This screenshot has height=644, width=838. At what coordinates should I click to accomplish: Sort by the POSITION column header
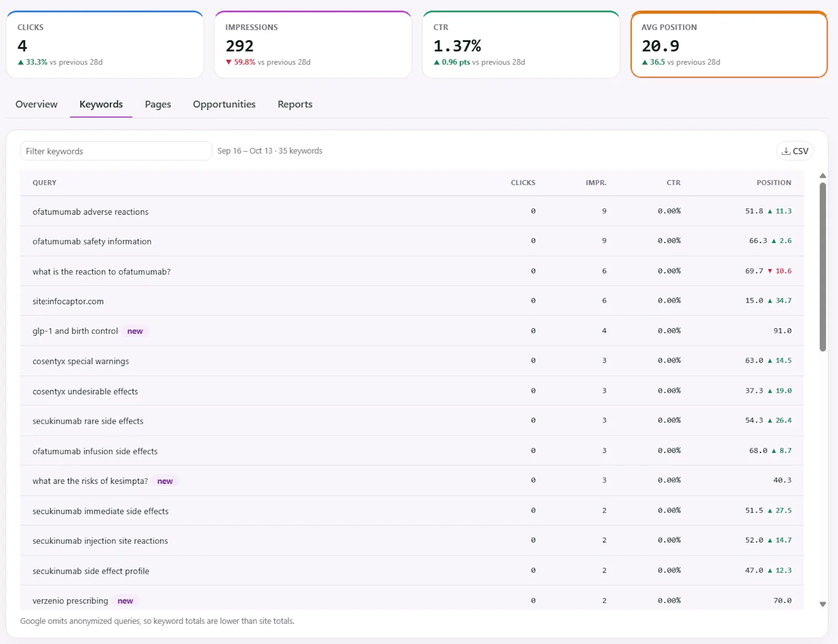(x=774, y=183)
